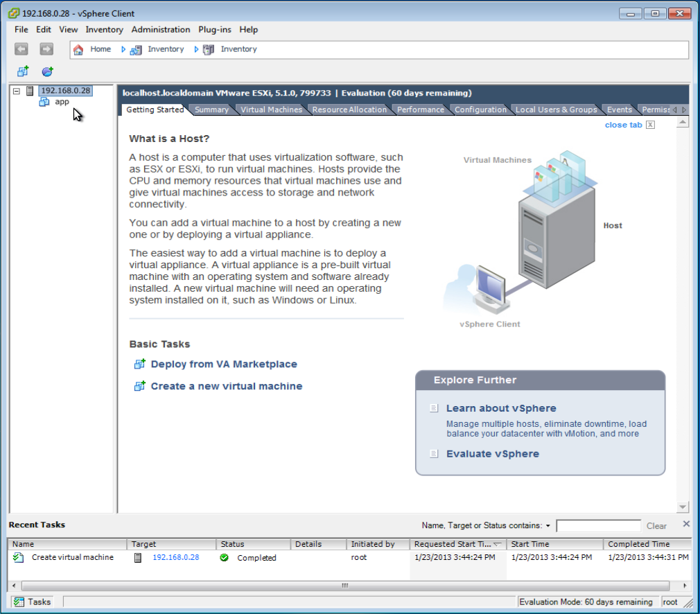The width and height of the screenshot is (700, 614).
Task: Toggle sort on Requested Start Time column
Action: point(457,544)
